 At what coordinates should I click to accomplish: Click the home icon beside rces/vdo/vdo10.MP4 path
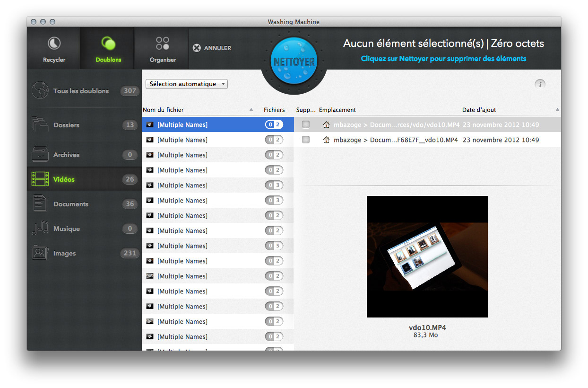coord(326,125)
